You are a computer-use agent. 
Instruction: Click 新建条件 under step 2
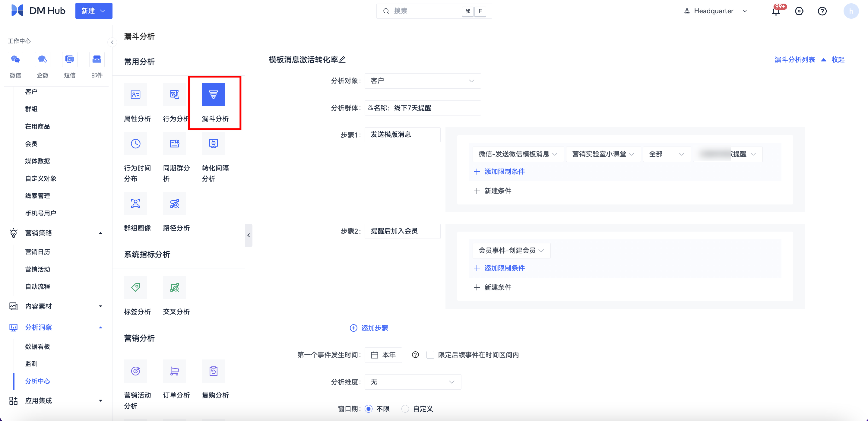pos(492,287)
